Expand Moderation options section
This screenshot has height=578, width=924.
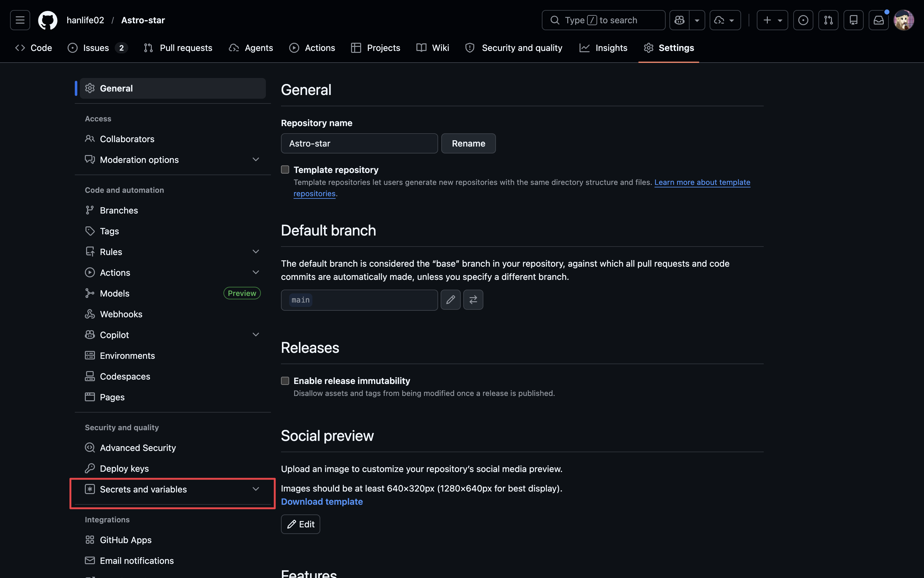point(173,159)
